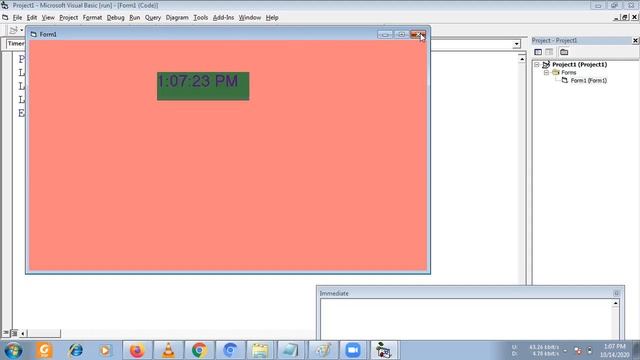The image size is (640, 360).
Task: Open the blue Chromium browser in taskbar
Action: (x=230, y=350)
